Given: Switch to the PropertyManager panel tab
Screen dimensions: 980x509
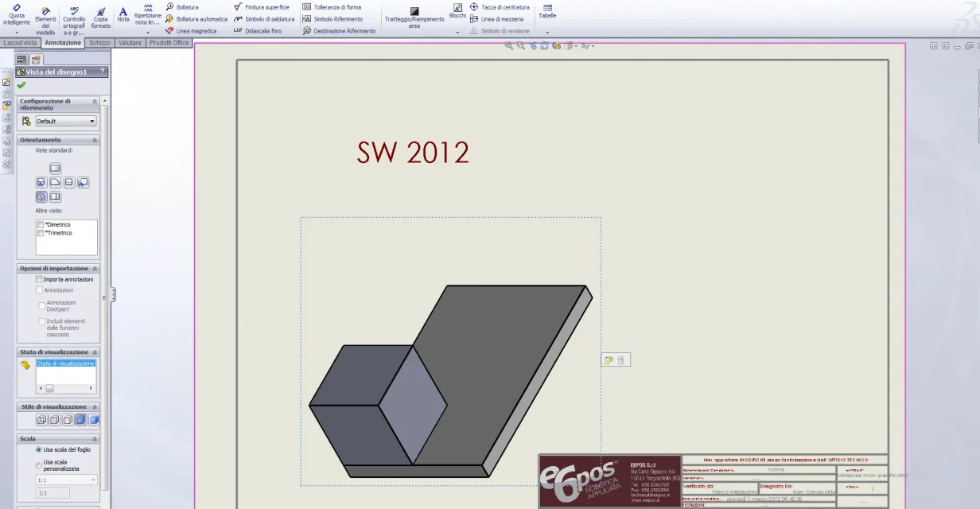Looking at the screenshot, I should pyautogui.click(x=36, y=60).
